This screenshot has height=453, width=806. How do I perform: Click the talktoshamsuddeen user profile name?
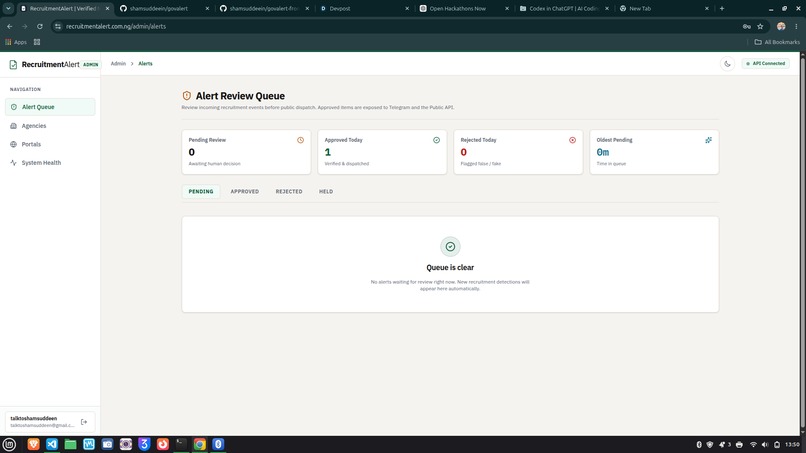pyautogui.click(x=34, y=419)
